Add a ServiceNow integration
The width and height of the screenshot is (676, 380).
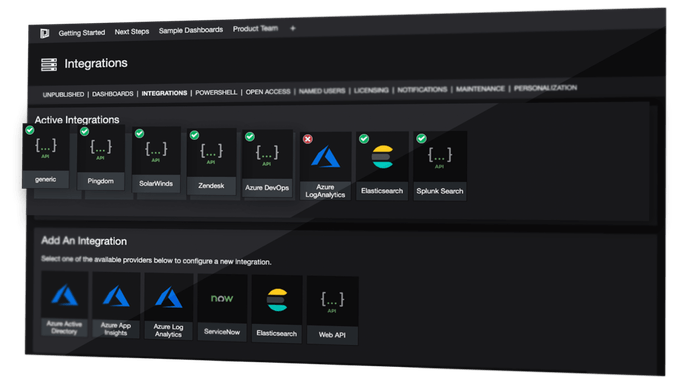pos(222,308)
